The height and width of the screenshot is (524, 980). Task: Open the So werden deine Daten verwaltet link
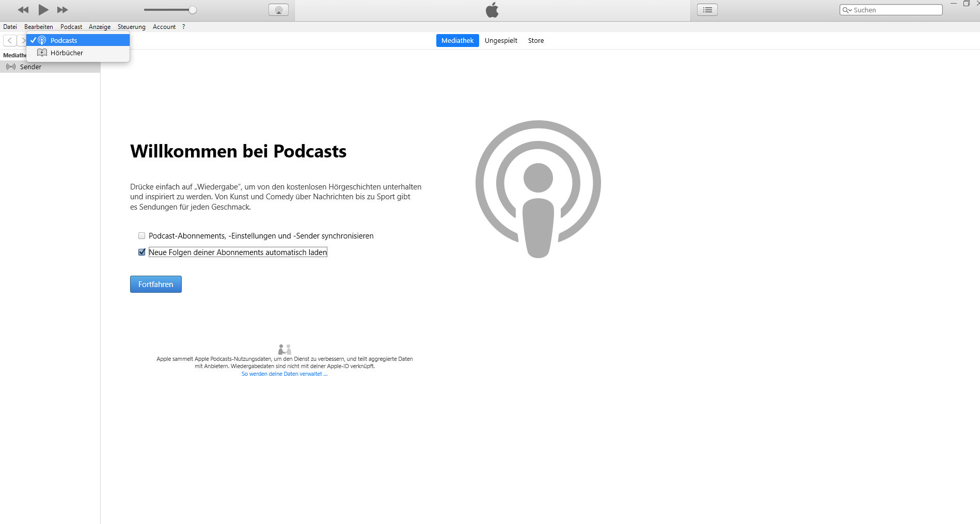click(284, 374)
